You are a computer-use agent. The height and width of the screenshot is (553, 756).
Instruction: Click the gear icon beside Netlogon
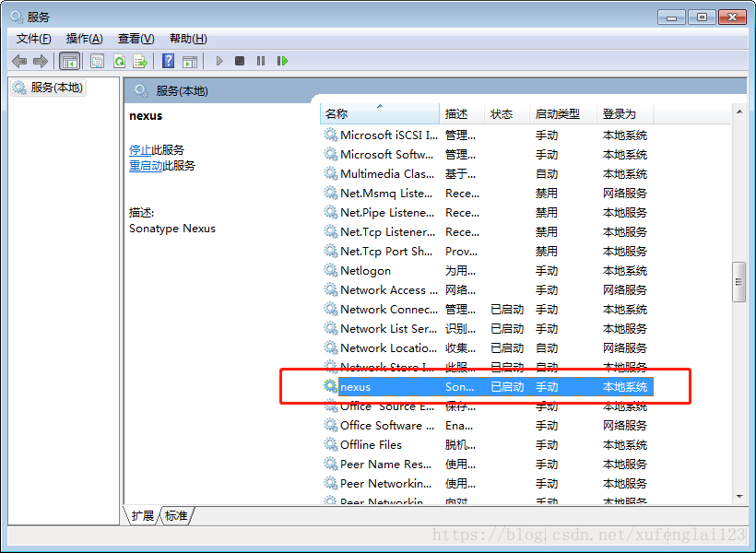pyautogui.click(x=330, y=270)
